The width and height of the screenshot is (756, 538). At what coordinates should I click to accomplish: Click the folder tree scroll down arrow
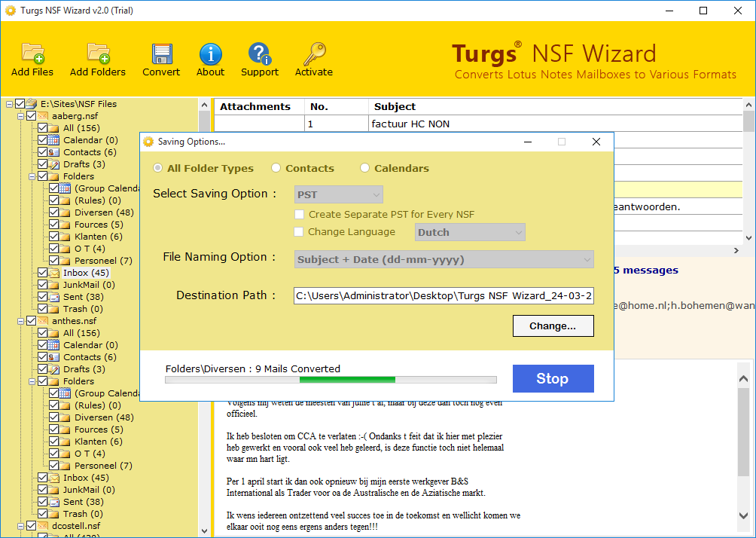coord(204,530)
